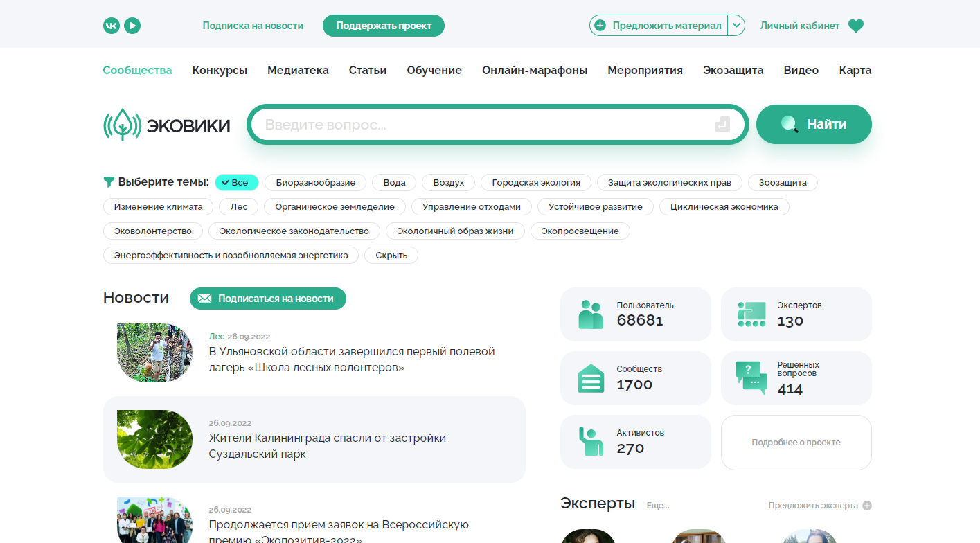Collapse topics with the Скрыть chip

(391, 255)
